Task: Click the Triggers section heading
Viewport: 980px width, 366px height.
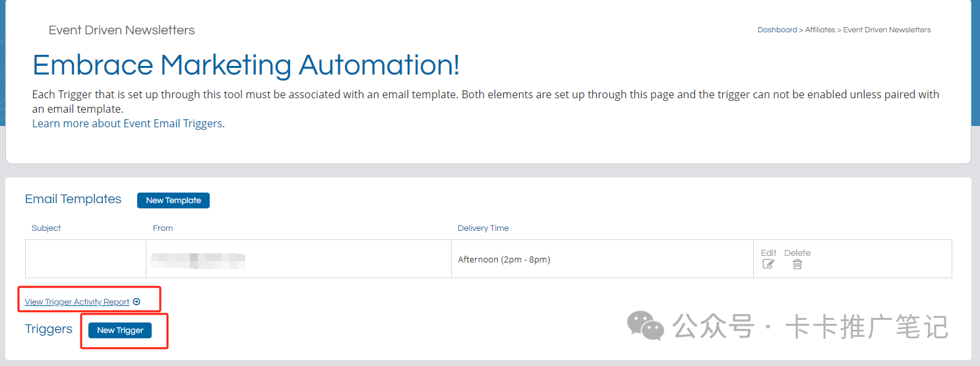Action: pos(49,329)
